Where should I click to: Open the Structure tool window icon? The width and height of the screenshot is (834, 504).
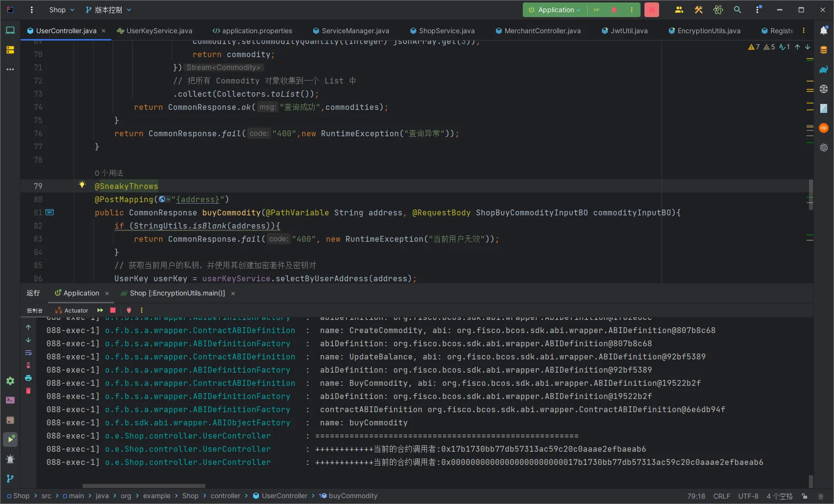click(x=10, y=50)
